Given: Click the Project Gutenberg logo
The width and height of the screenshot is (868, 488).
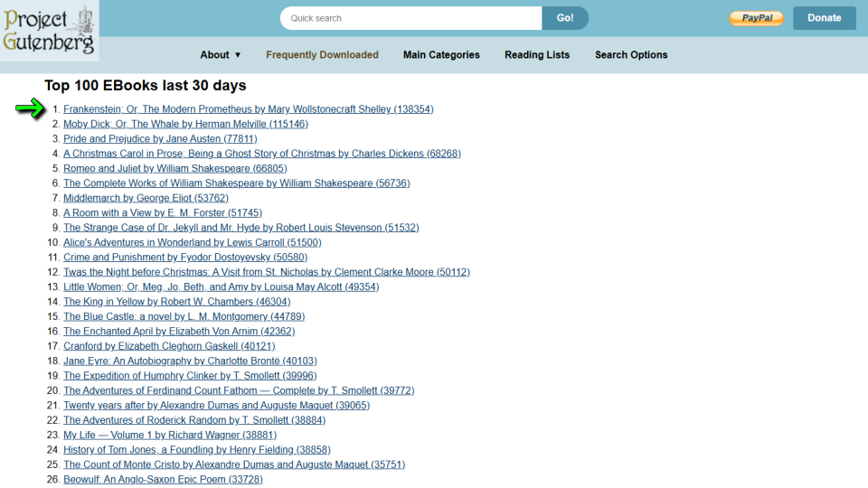Looking at the screenshot, I should (49, 31).
